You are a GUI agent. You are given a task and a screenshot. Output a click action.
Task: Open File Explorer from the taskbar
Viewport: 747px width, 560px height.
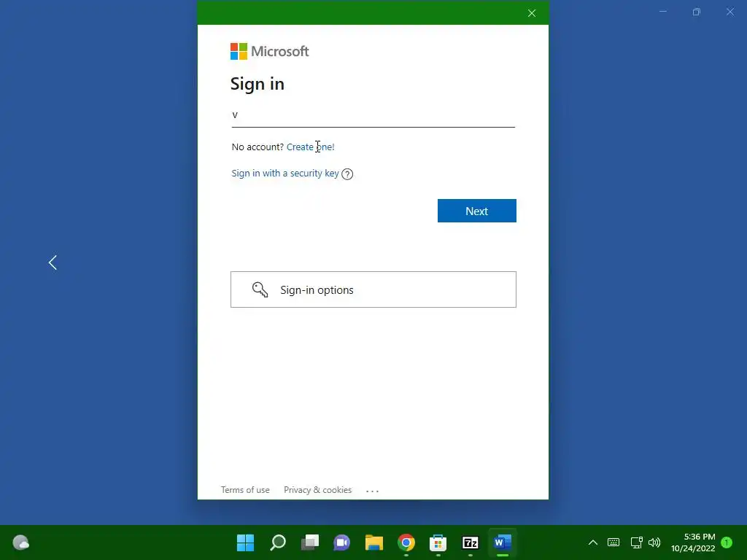click(374, 542)
